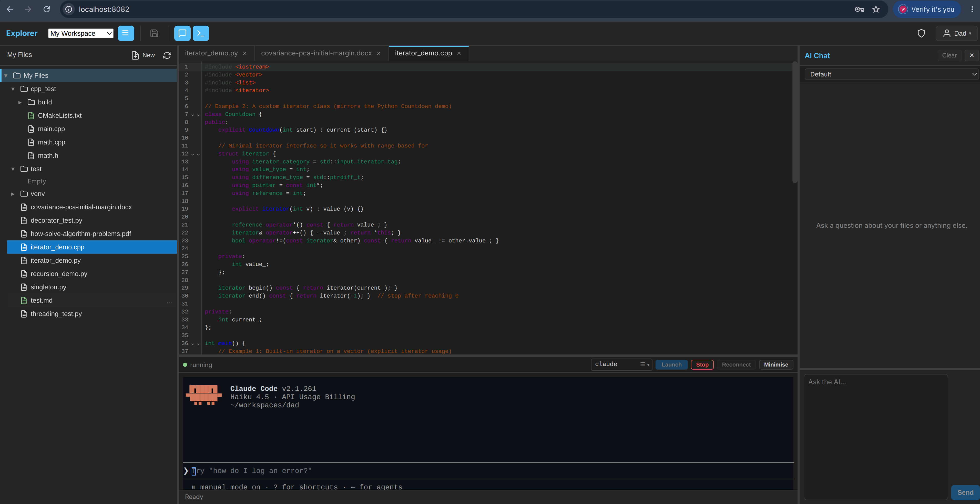Open the My Workspace dropdown

pos(81,34)
